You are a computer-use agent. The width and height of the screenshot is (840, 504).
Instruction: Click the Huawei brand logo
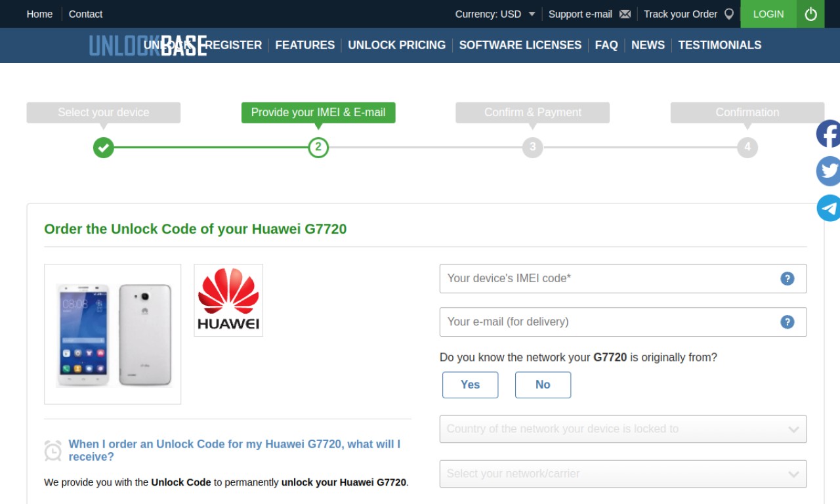[228, 300]
